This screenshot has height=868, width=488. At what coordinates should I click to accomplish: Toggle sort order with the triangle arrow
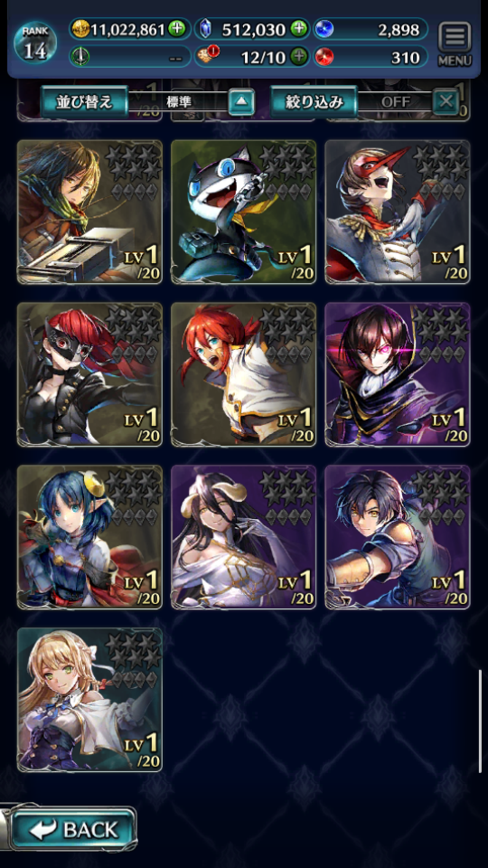(241, 102)
